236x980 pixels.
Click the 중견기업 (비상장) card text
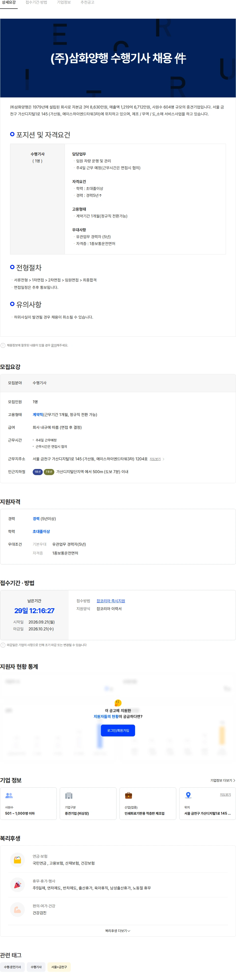point(77,813)
